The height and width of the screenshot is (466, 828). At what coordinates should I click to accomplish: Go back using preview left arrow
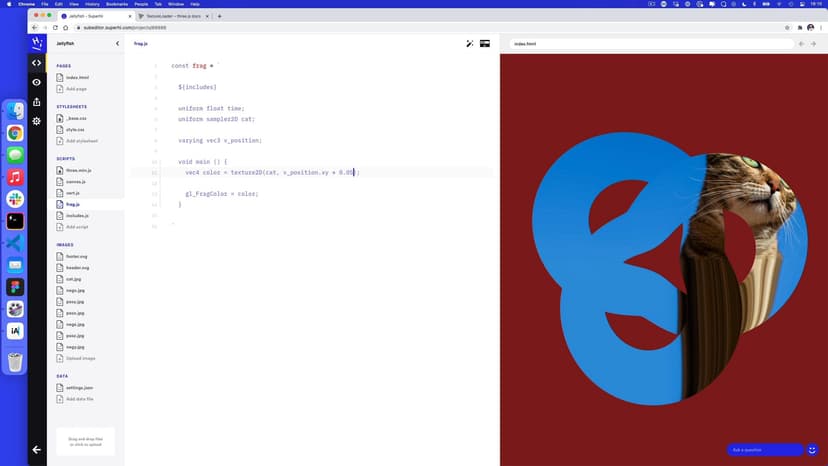click(x=800, y=44)
